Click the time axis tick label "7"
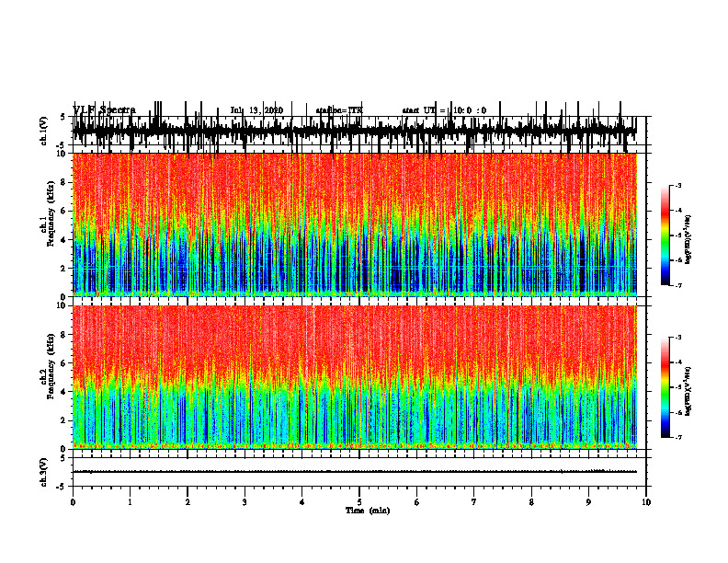728x563 pixels. 474,502
